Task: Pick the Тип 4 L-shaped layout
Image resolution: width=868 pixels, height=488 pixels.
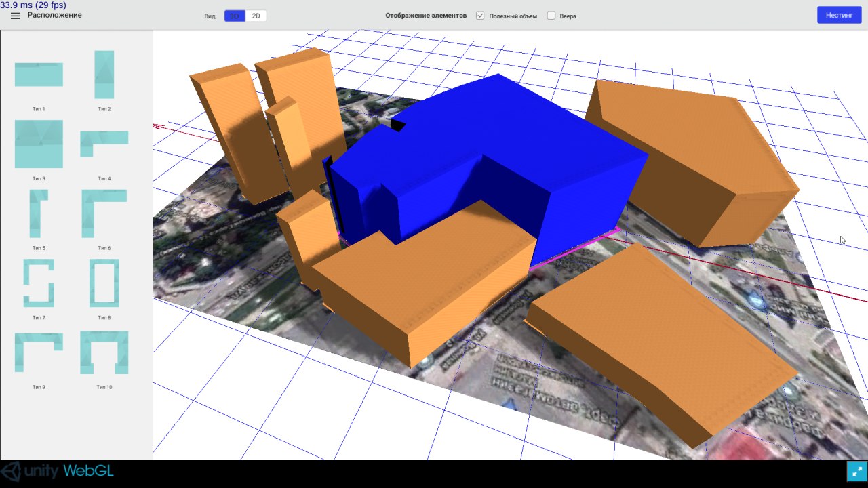Action: coord(104,143)
